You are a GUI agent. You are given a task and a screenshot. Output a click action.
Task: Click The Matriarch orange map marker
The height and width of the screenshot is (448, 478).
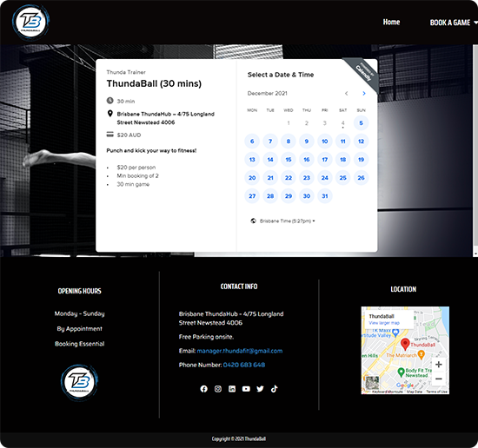tap(421, 355)
